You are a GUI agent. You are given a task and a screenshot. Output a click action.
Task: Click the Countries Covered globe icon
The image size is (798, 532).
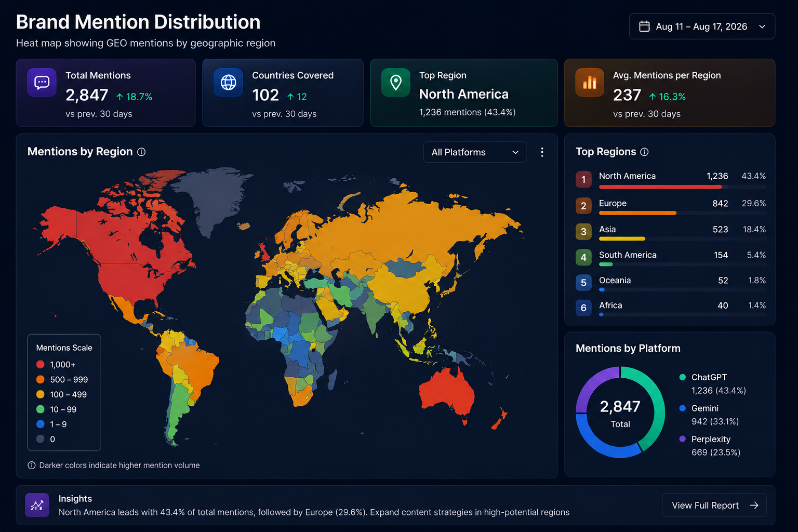pos(228,83)
